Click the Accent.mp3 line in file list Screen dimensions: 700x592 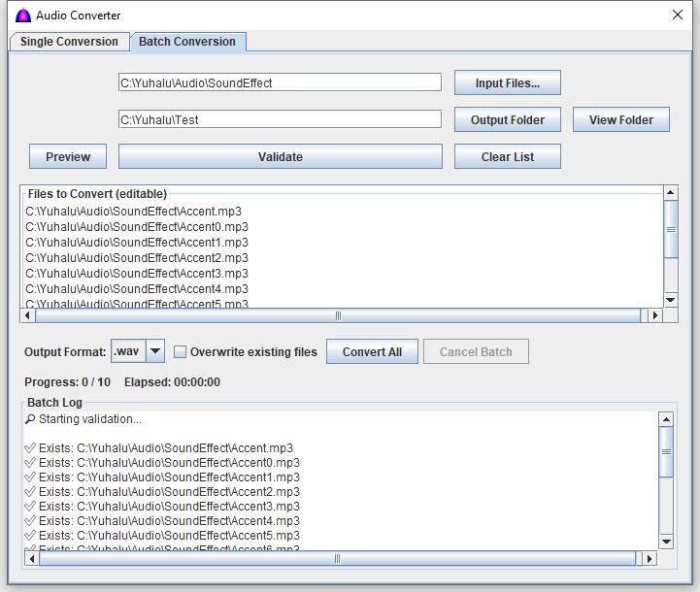point(133,211)
